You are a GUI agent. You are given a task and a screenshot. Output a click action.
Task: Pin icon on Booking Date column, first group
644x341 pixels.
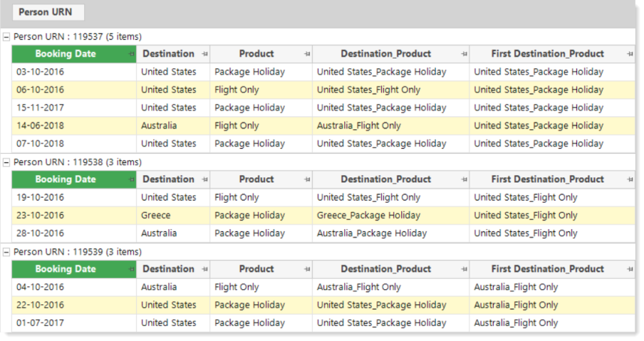pos(131,54)
